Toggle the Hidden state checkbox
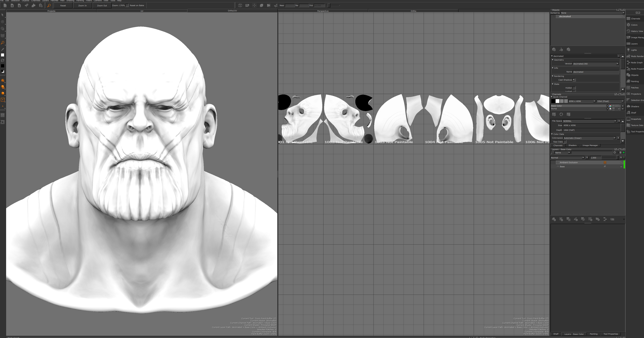644x338 pixels. click(574, 88)
